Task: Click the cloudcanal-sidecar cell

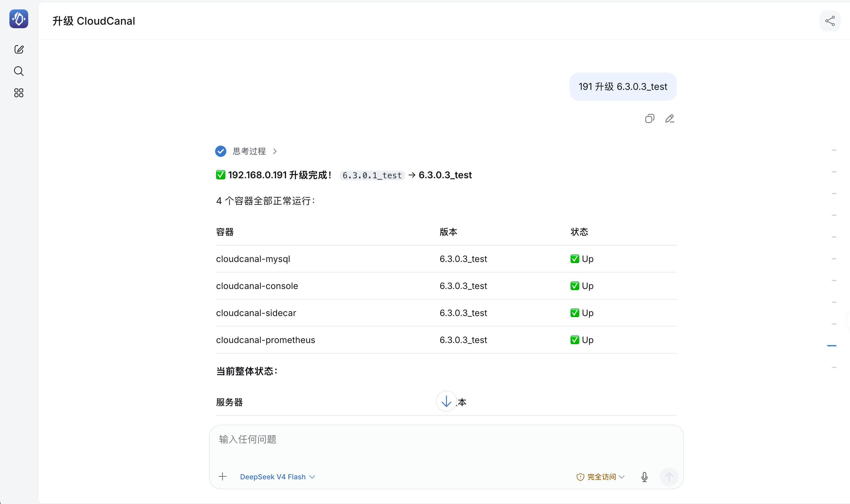Action: [x=256, y=313]
